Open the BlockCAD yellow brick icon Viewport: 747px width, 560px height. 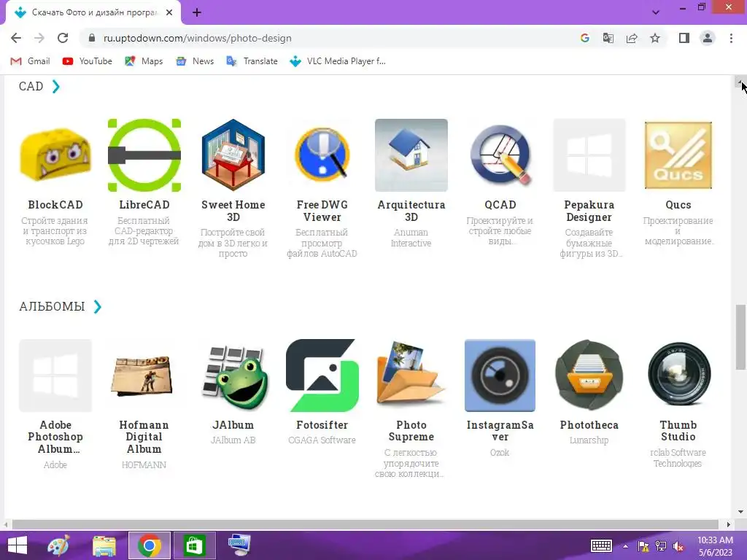point(55,155)
